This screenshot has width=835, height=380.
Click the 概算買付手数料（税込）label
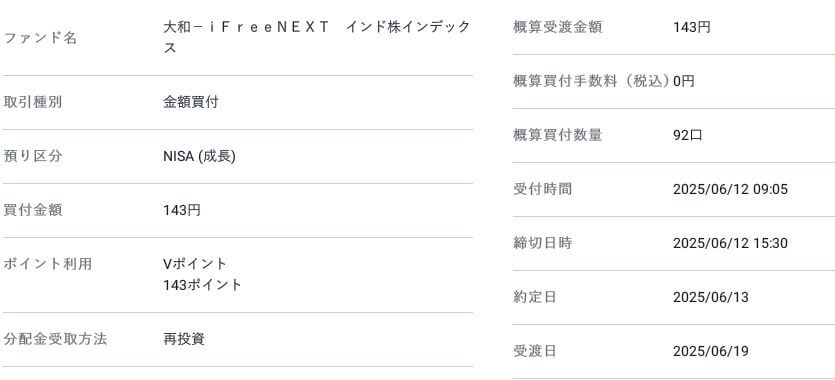click(591, 81)
